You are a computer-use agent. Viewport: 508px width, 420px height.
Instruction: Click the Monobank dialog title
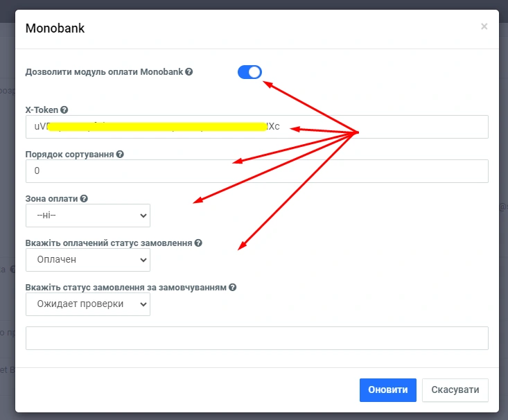point(55,28)
